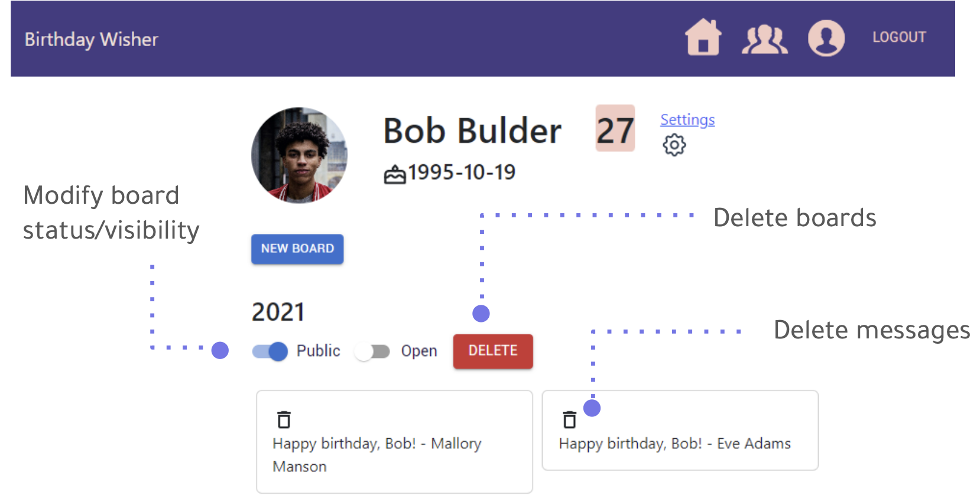
Task: Select Birthday Wisher in the navbar
Action: pyautogui.click(x=91, y=39)
